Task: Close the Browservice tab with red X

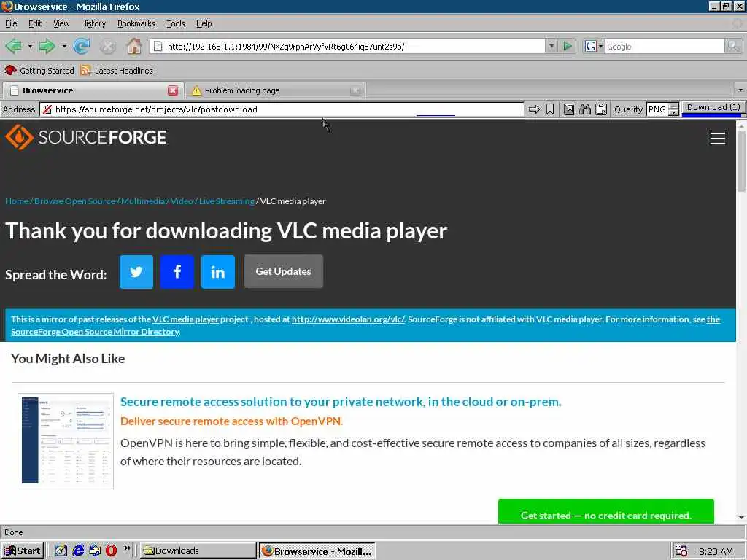Action: pos(173,90)
